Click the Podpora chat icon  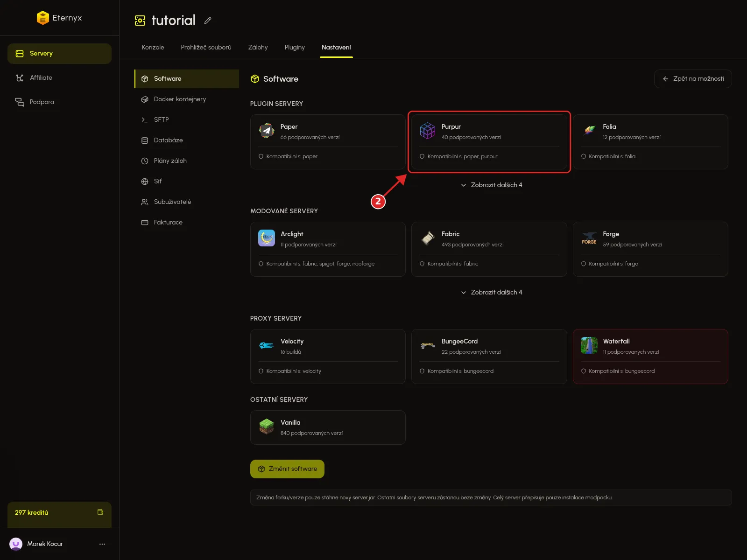coord(20,102)
